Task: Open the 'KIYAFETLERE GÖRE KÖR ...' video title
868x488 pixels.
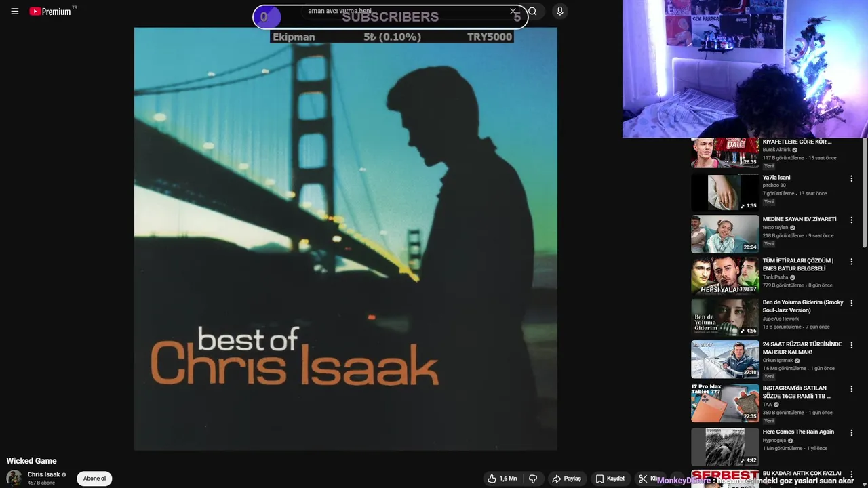Action: click(x=797, y=142)
